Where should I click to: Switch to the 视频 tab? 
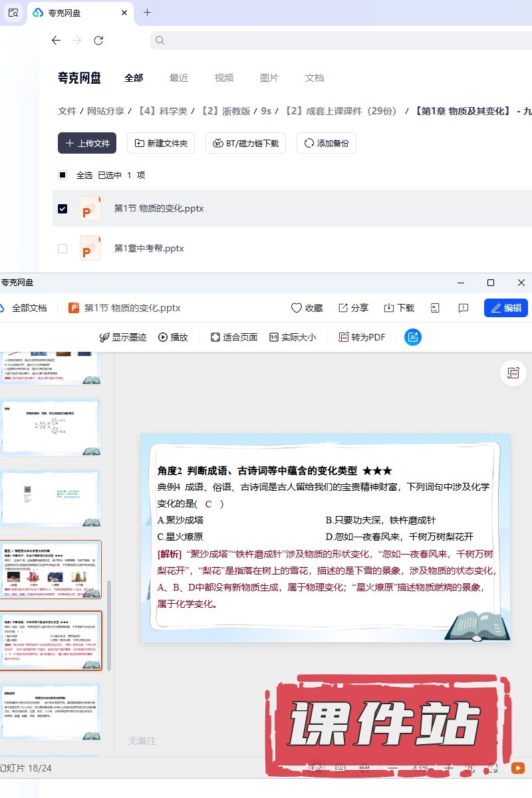(223, 78)
